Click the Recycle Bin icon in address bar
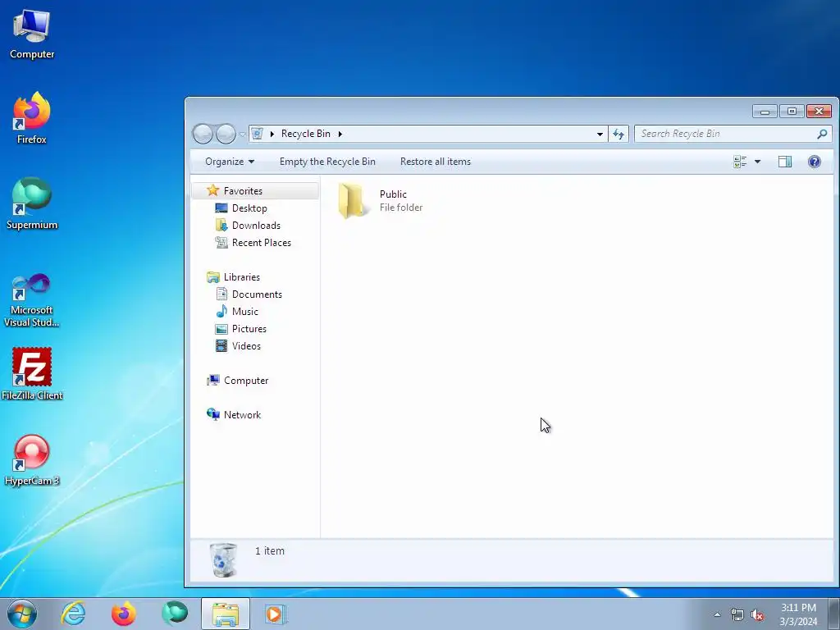Image resolution: width=840 pixels, height=630 pixels. coord(257,134)
